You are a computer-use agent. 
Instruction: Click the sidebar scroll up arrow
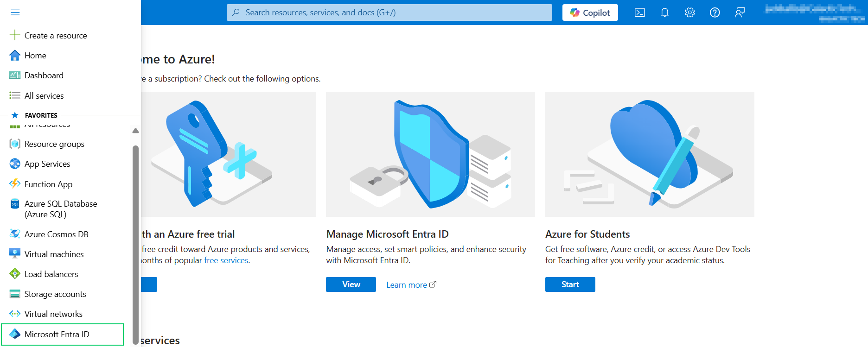click(135, 131)
